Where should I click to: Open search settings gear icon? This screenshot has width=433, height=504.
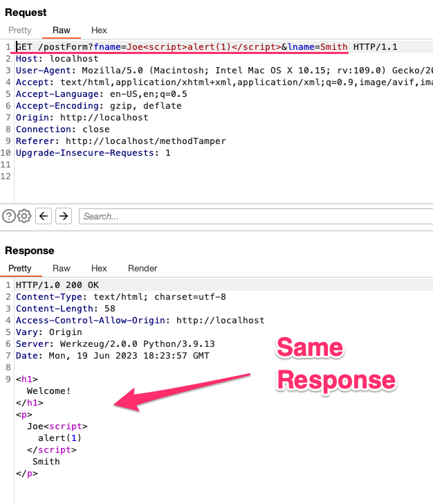click(24, 216)
